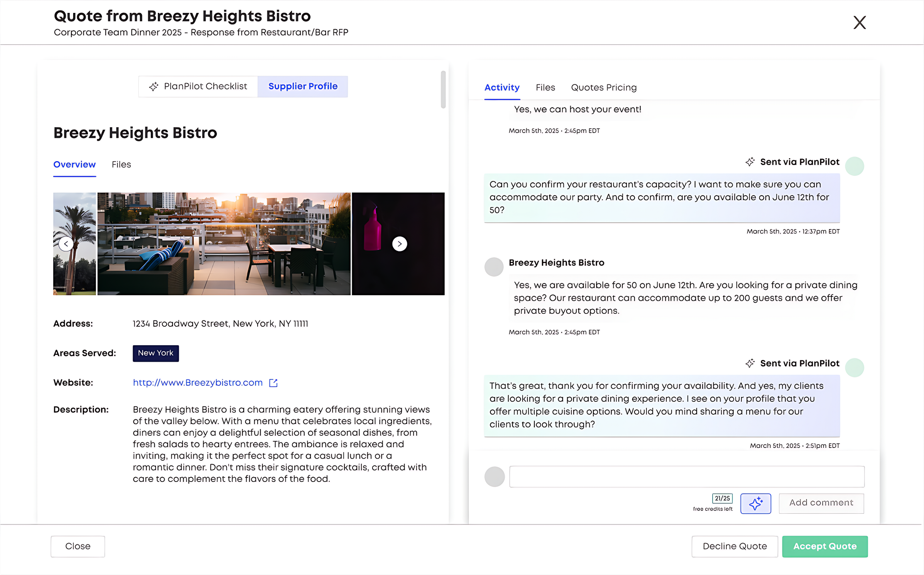Open the Files tab in the activity panel
924x575 pixels.
coord(545,88)
